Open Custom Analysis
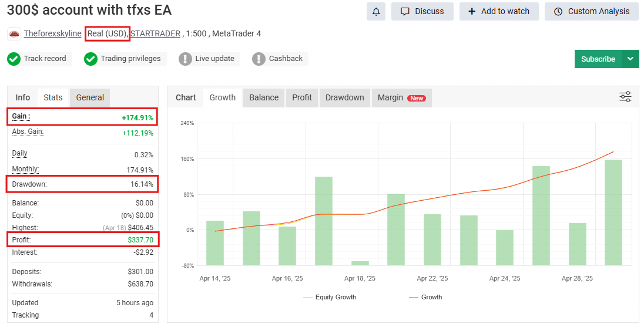The width and height of the screenshot is (644, 324). coord(591,11)
